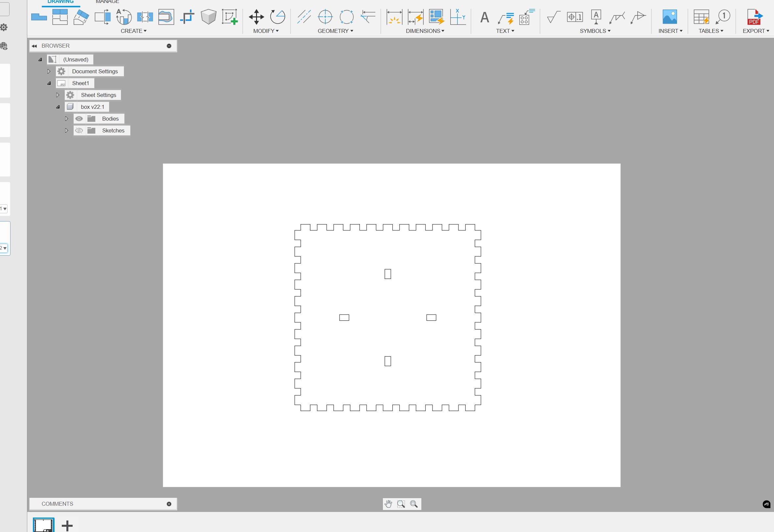Select the Text tool
Viewport: 774px width, 532px height.
pos(484,17)
